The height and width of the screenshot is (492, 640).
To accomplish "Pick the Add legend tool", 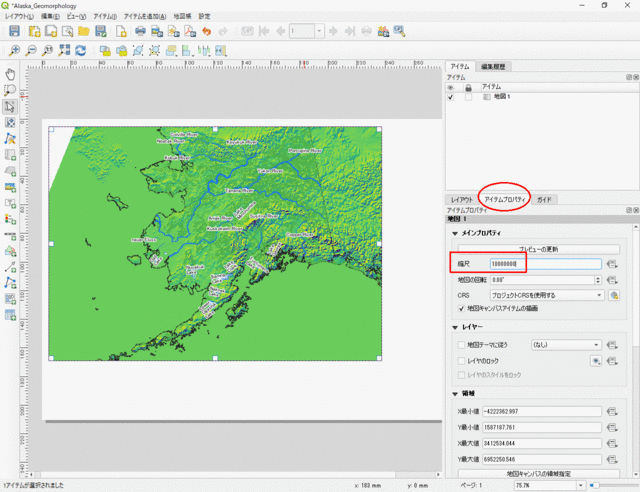I will (x=10, y=219).
